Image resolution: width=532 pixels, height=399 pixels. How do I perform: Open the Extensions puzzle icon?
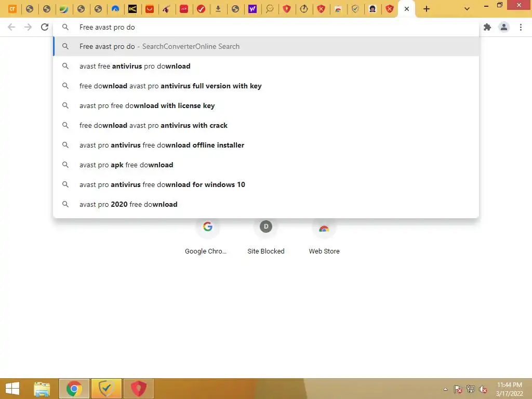tap(487, 27)
